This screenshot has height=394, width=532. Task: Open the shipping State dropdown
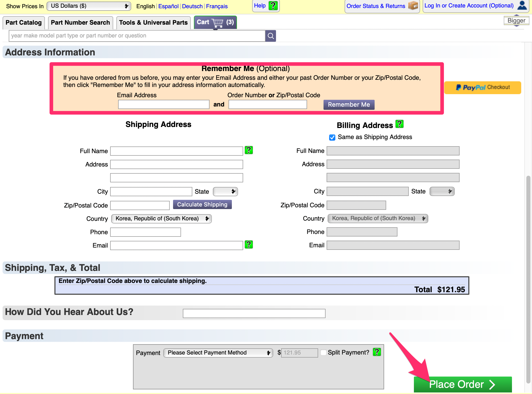point(225,192)
